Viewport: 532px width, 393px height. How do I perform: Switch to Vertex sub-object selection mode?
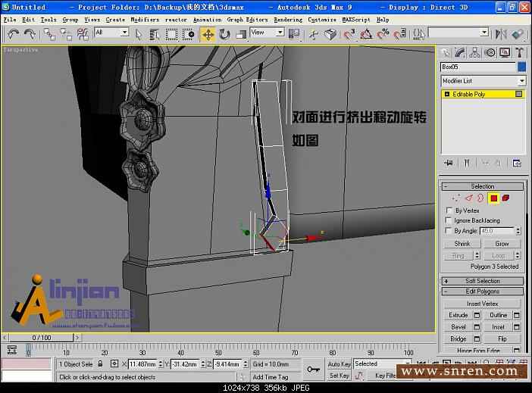point(456,198)
